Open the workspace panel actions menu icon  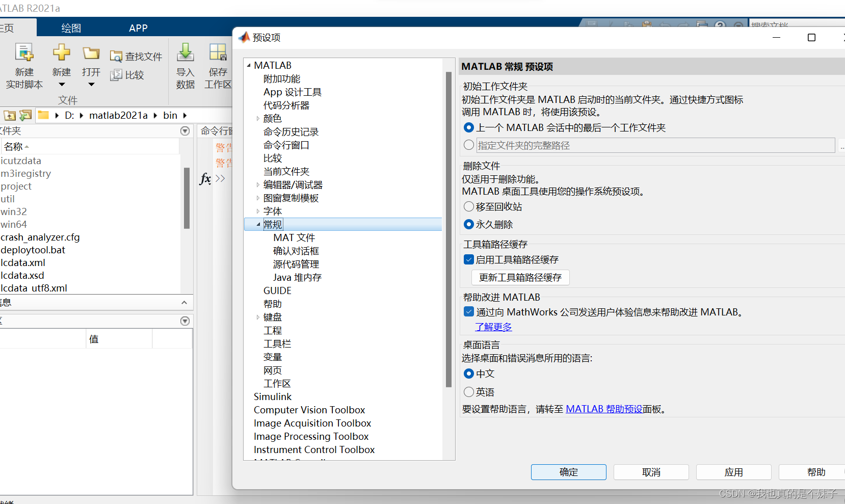click(185, 321)
